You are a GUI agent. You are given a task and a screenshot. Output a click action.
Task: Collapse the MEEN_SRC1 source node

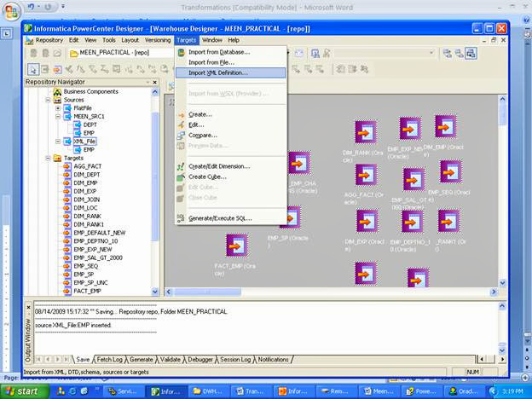[x=58, y=116]
